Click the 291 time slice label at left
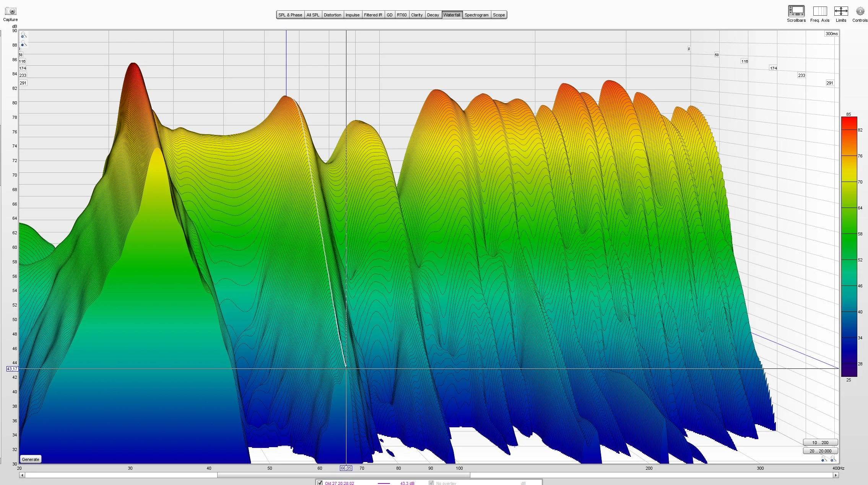The width and height of the screenshot is (868, 485). pos(23,83)
